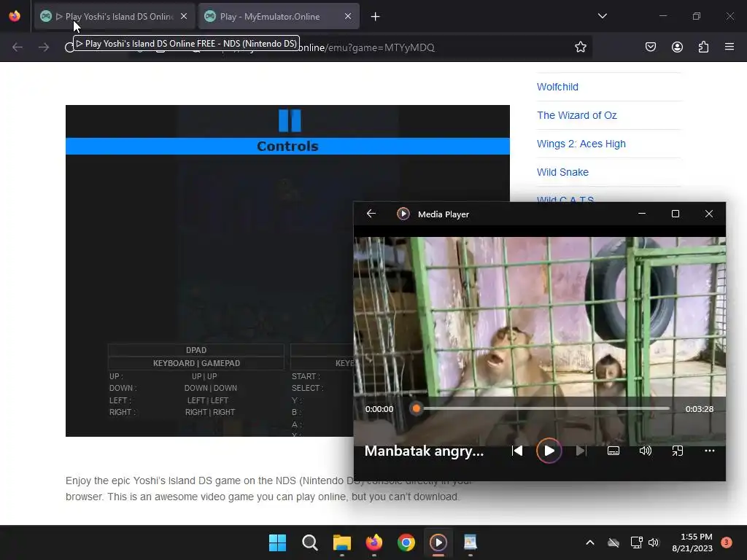This screenshot has height=560, width=747.
Task: Open Firefox extensions menu
Action: [703, 47]
